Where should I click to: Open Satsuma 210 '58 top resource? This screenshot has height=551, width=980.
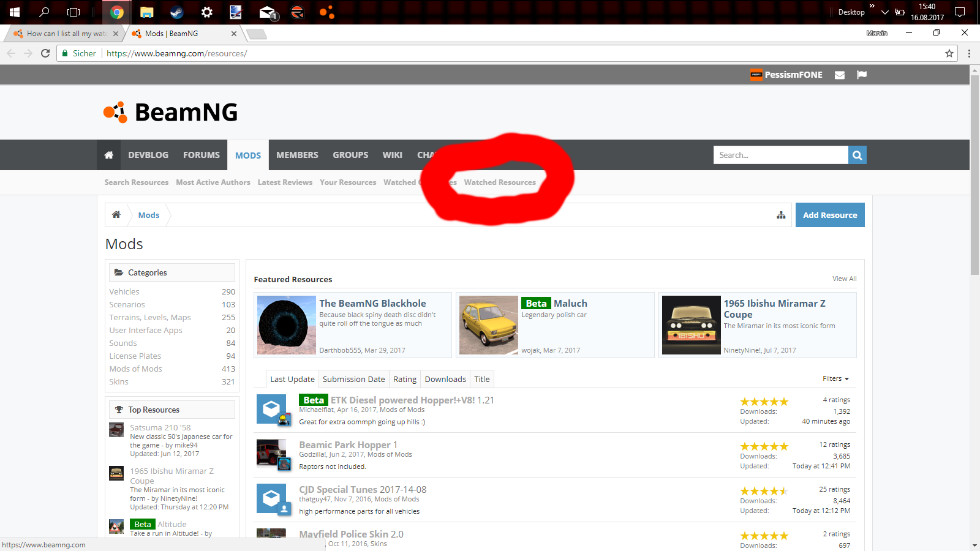point(160,427)
